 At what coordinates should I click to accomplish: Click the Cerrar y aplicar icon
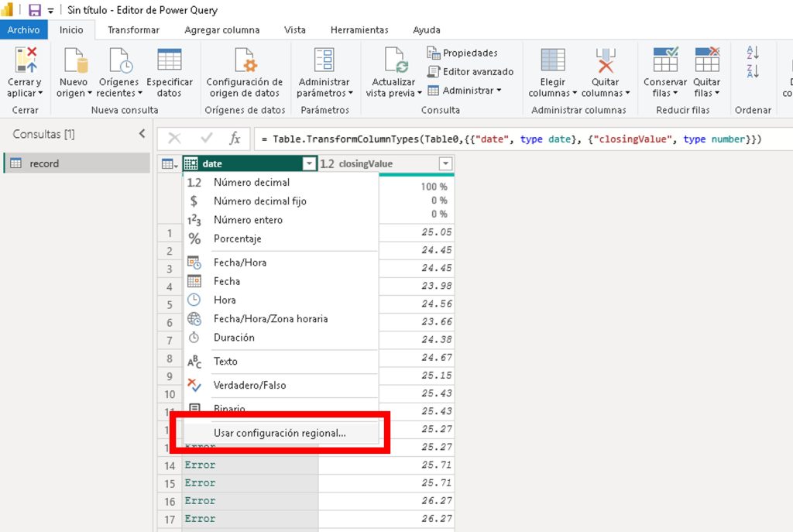(26, 62)
